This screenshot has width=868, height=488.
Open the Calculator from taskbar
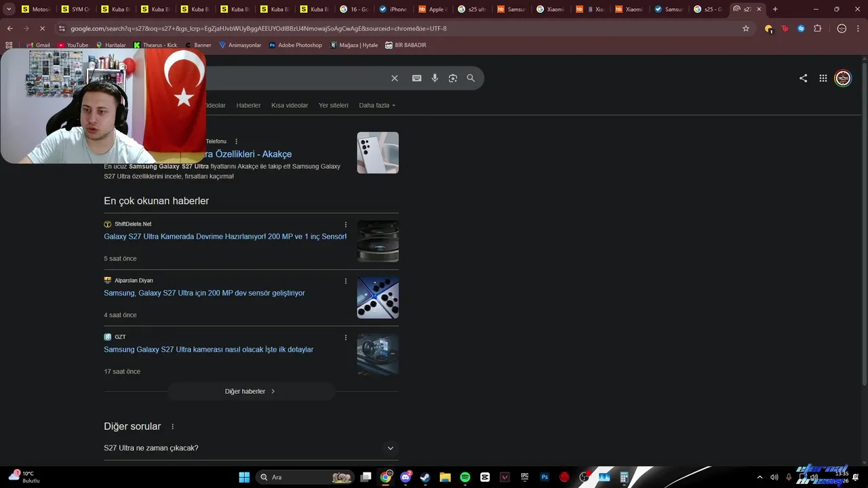[625, 477]
